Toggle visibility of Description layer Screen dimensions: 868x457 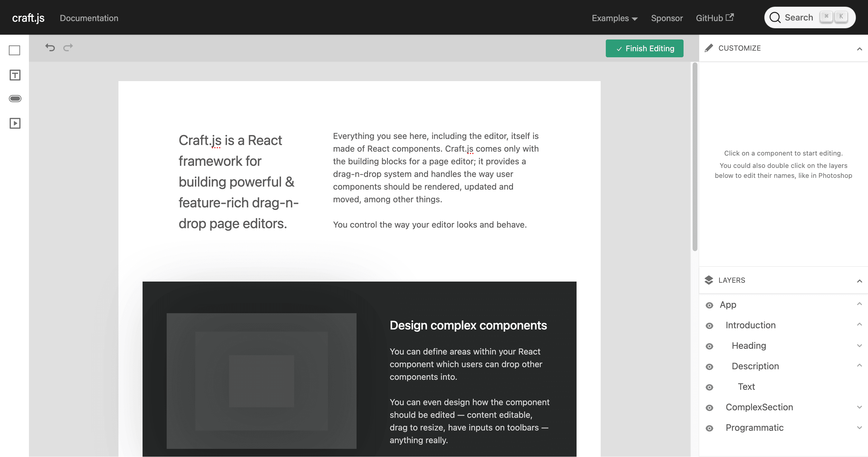pos(709,367)
